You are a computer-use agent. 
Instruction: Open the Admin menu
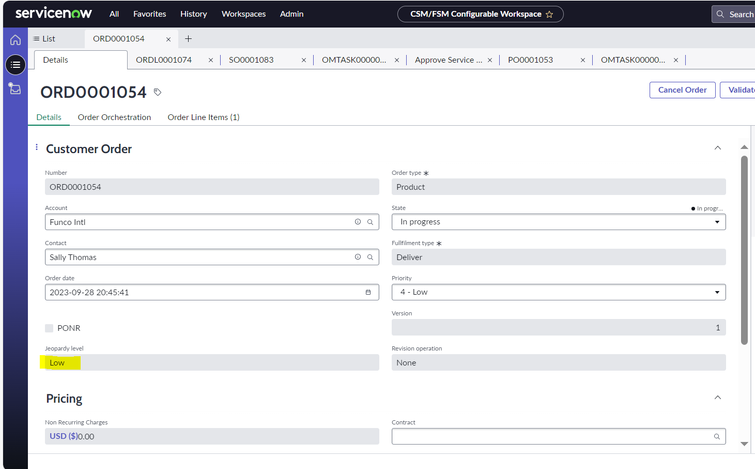[292, 14]
